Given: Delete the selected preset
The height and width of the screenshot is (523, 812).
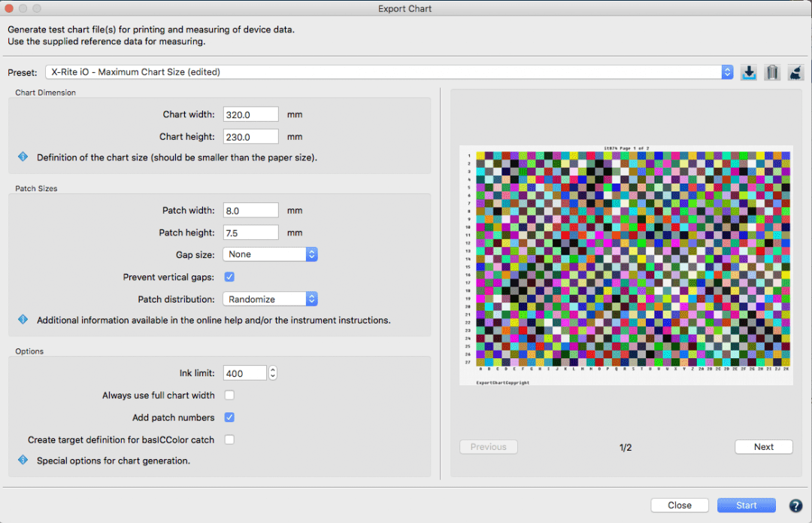Looking at the screenshot, I should pyautogui.click(x=772, y=72).
